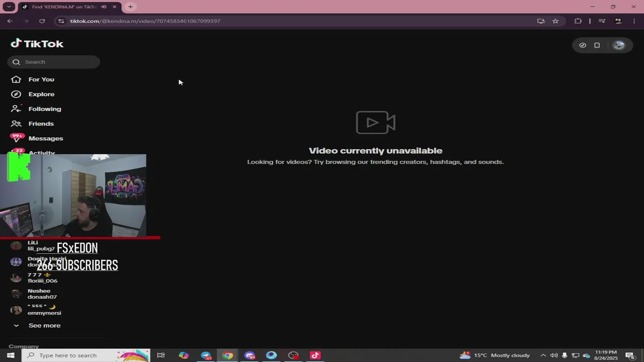644x362 pixels.
Task: Switch to Chrome on the taskbar
Action: (x=228, y=355)
